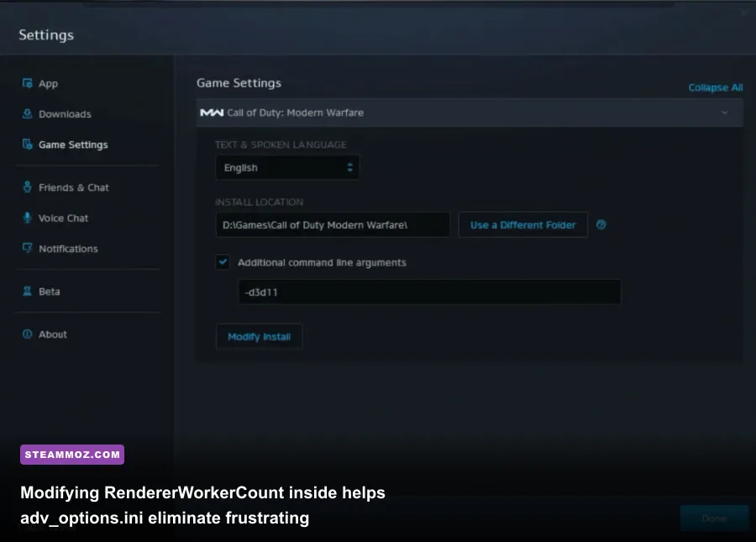Open the App settings section
The image size is (756, 542).
tap(48, 83)
